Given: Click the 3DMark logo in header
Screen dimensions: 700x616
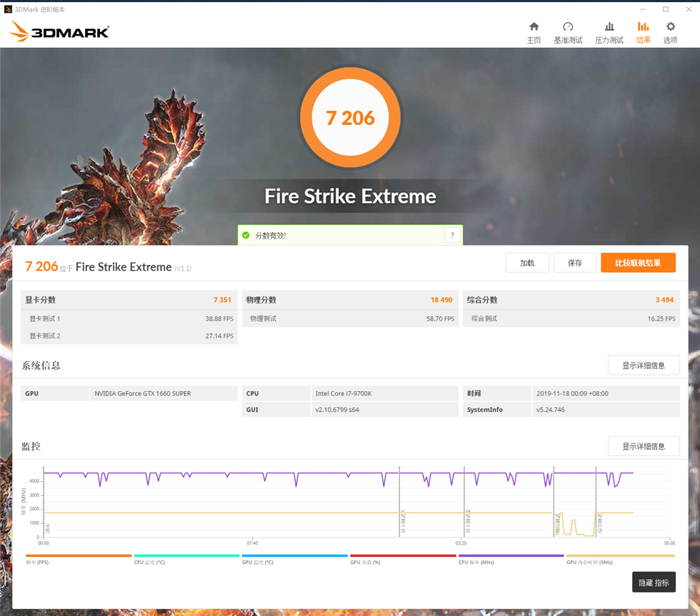Looking at the screenshot, I should pyautogui.click(x=59, y=31).
